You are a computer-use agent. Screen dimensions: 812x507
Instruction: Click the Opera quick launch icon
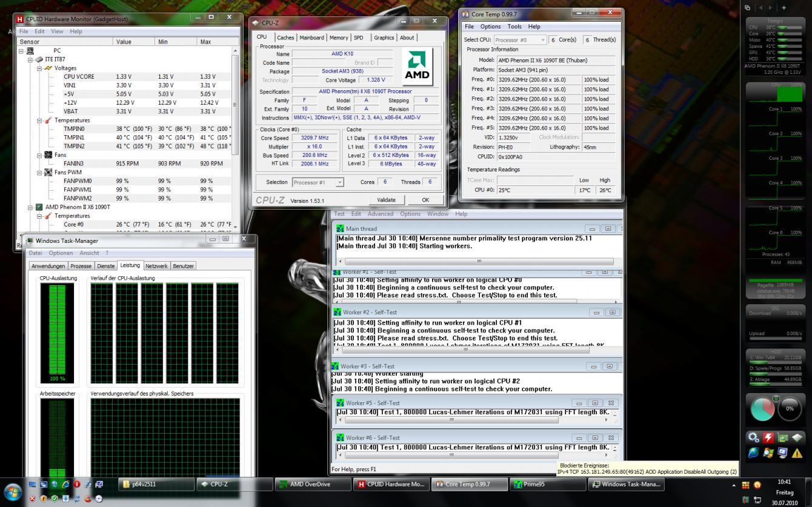77,485
